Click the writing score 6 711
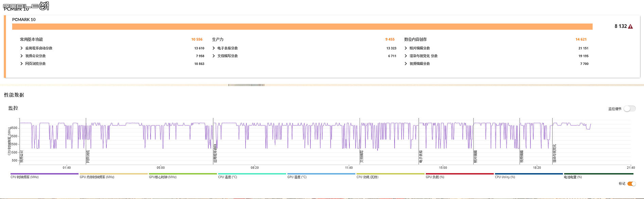The width and height of the screenshot is (644, 199). [x=392, y=56]
